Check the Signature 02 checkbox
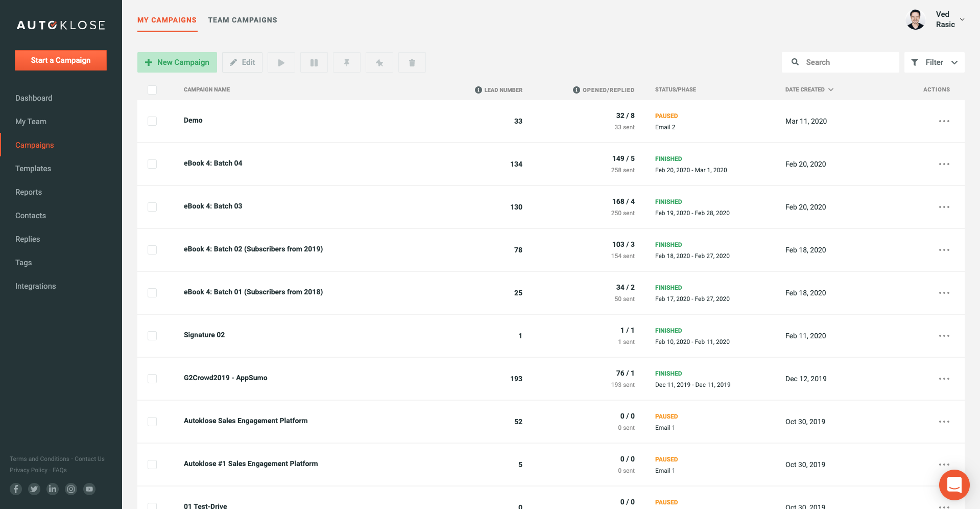 (x=152, y=336)
